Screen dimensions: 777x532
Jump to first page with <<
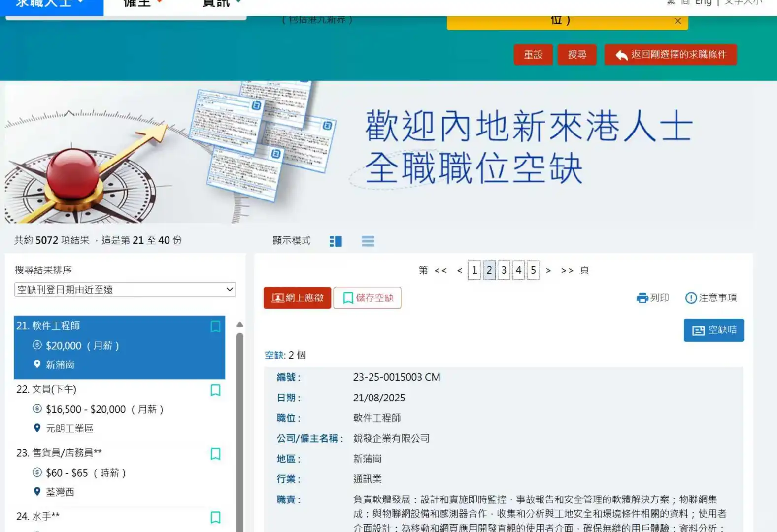(x=440, y=270)
